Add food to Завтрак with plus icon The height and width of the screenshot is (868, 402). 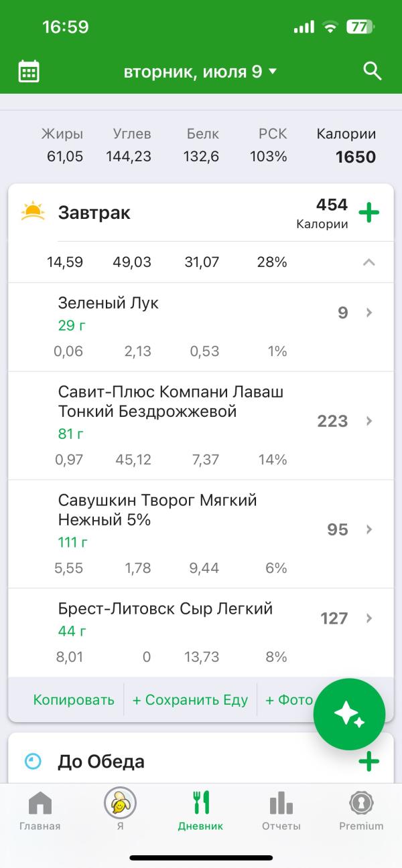pos(368,213)
